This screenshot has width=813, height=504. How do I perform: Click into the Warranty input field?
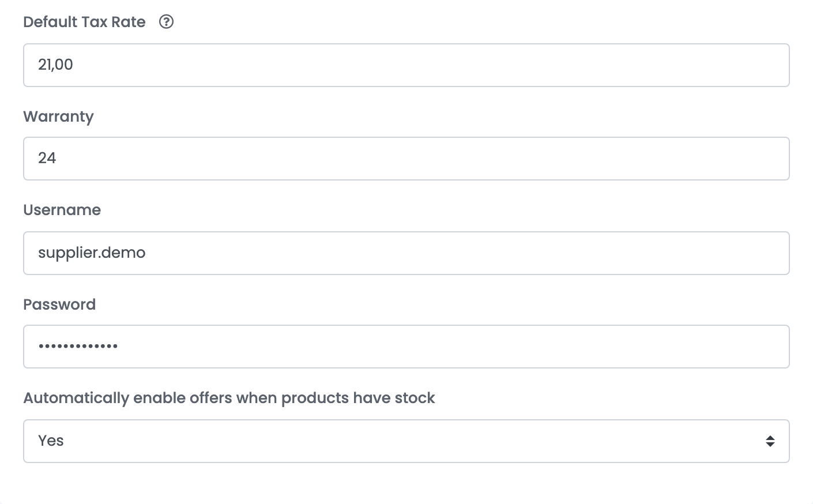pyautogui.click(x=406, y=159)
